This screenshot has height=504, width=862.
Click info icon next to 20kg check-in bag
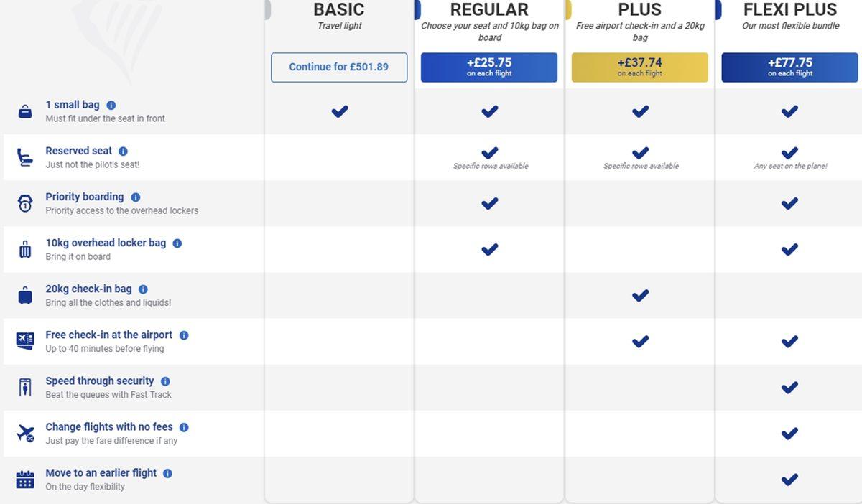[x=143, y=289]
